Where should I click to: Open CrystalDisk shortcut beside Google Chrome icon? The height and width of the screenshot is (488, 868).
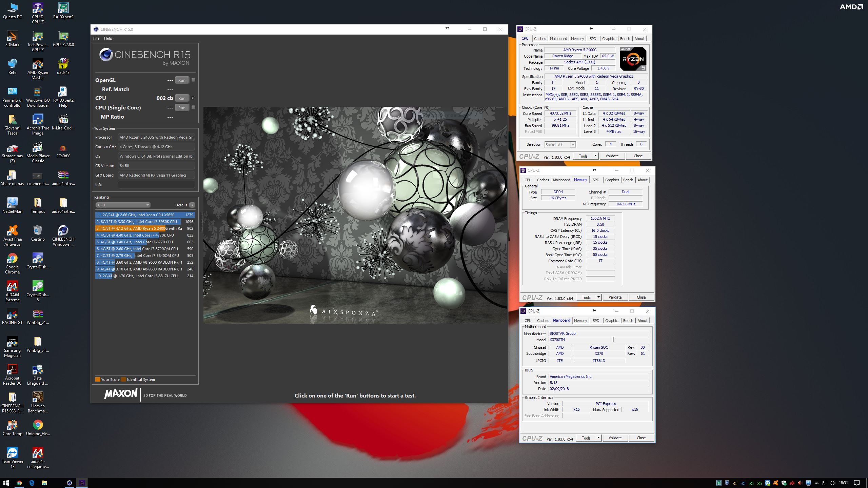click(x=38, y=261)
